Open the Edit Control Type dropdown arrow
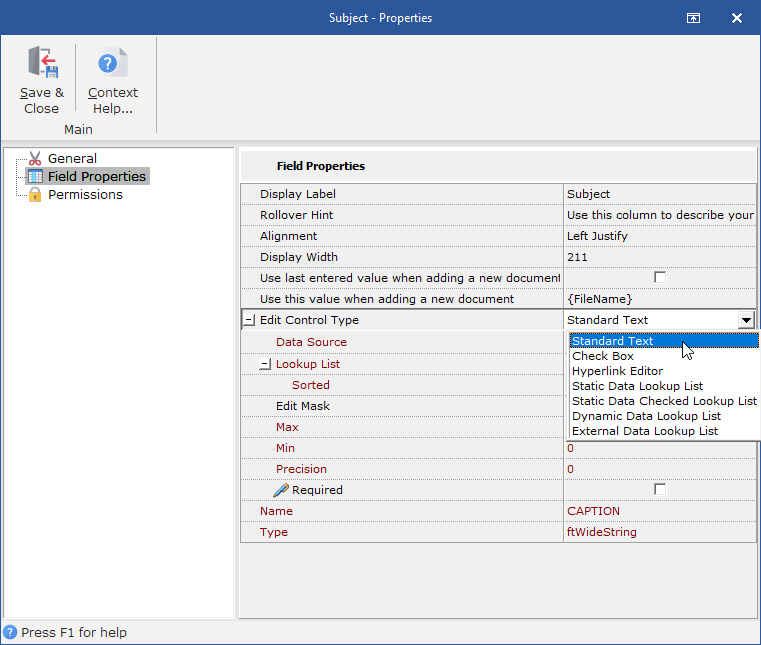This screenshot has width=761, height=645. point(746,320)
